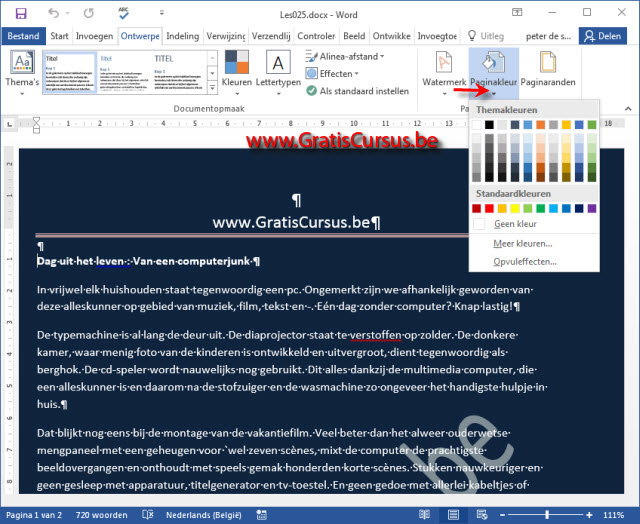Image resolution: width=640 pixels, height=524 pixels.
Task: Undo the last action
Action: 54,13
